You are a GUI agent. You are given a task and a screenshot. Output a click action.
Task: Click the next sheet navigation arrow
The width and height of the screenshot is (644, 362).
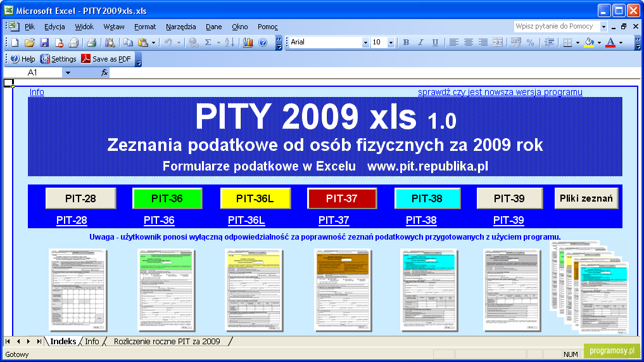(28, 342)
